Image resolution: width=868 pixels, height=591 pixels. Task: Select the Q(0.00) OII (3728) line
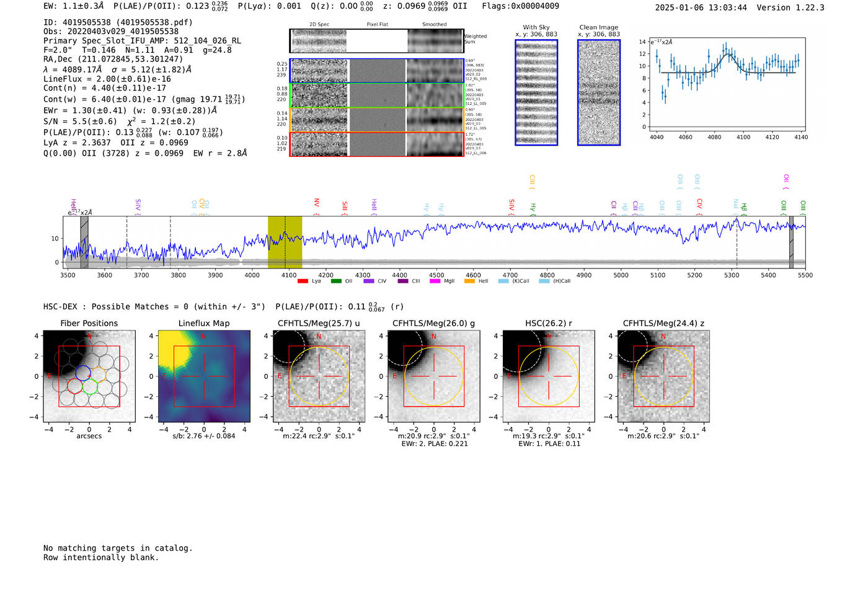pos(145,153)
